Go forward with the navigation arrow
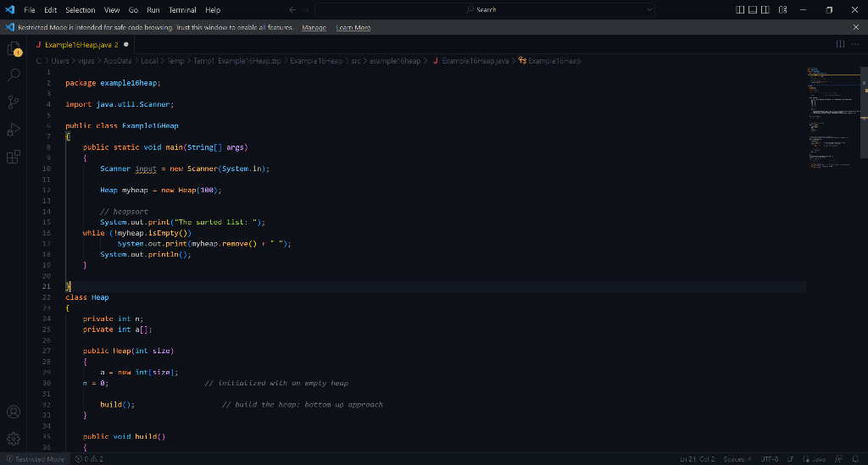 pos(305,10)
